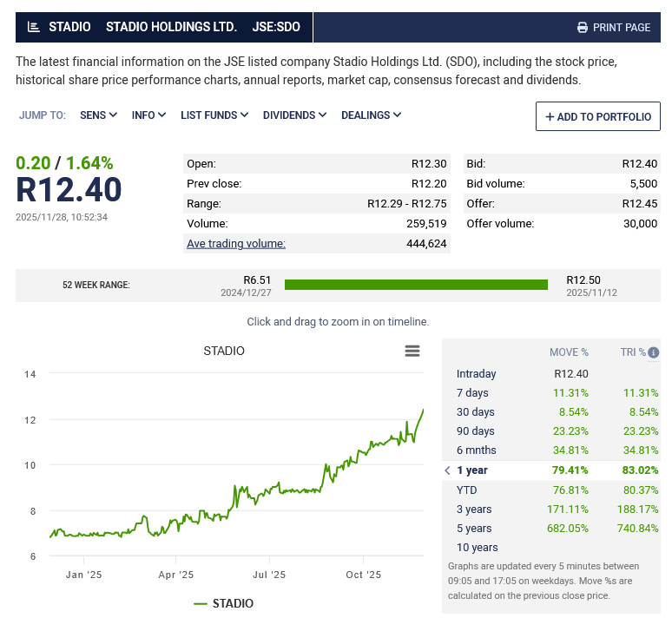672x631 pixels.
Task: Click the Jul '25 axis label
Action: click(x=269, y=575)
